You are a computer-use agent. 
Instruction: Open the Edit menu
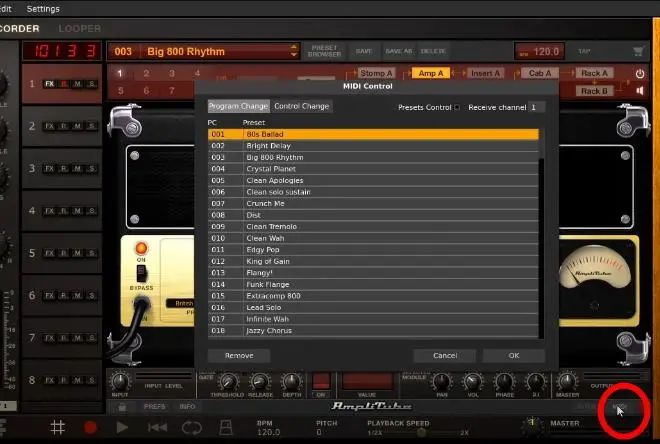point(6,9)
